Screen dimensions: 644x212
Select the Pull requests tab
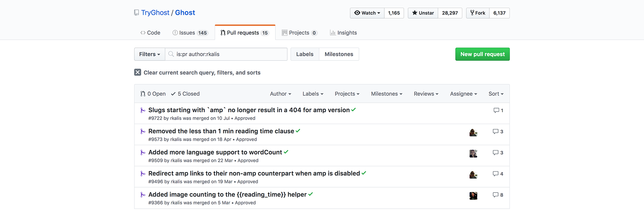[245, 33]
